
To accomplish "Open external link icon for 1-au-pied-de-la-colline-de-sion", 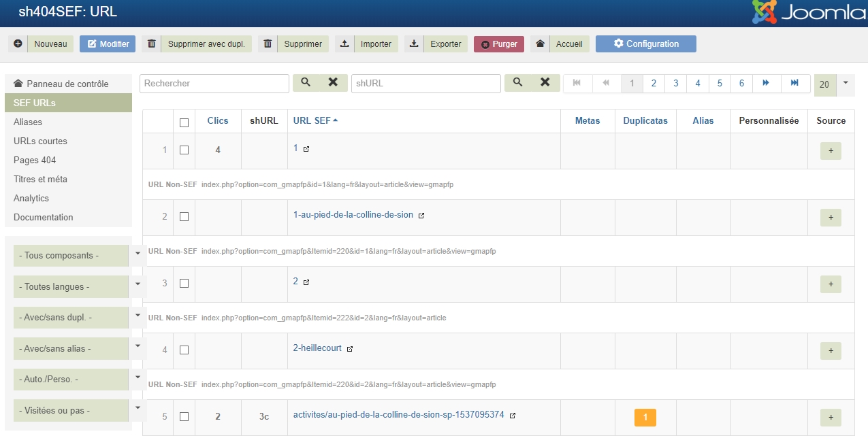I will coord(421,216).
